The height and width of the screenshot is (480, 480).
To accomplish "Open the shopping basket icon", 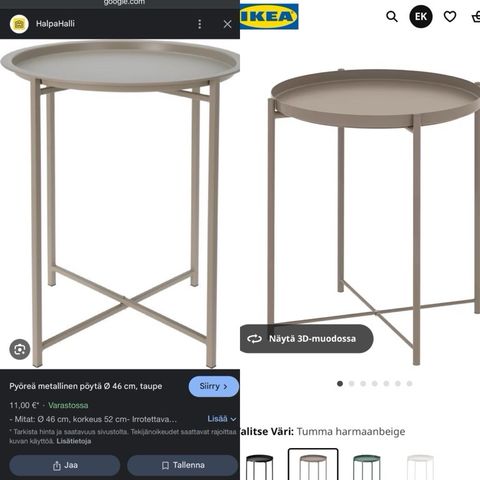I will point(476,17).
